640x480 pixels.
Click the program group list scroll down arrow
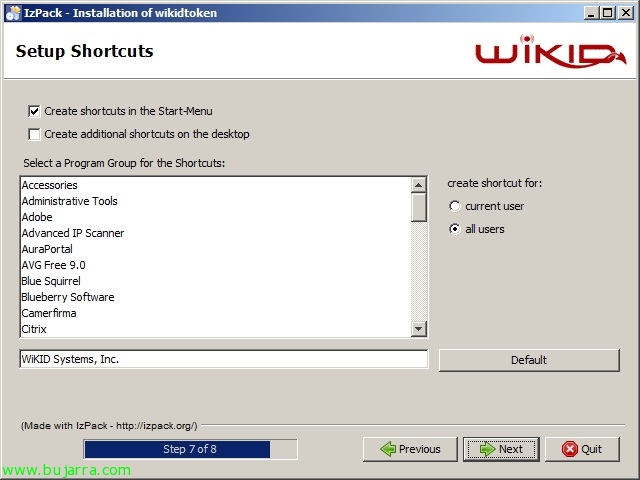418,329
